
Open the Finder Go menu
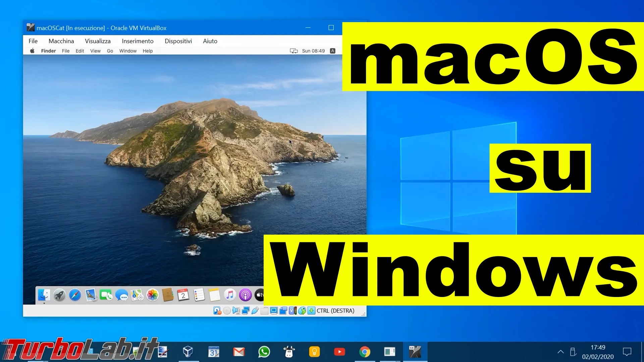coord(110,51)
